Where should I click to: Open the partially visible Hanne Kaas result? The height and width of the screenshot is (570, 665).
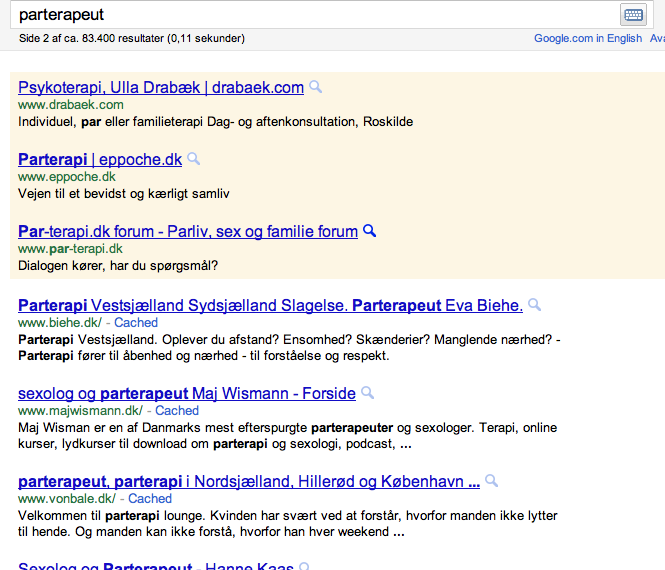tap(156, 566)
